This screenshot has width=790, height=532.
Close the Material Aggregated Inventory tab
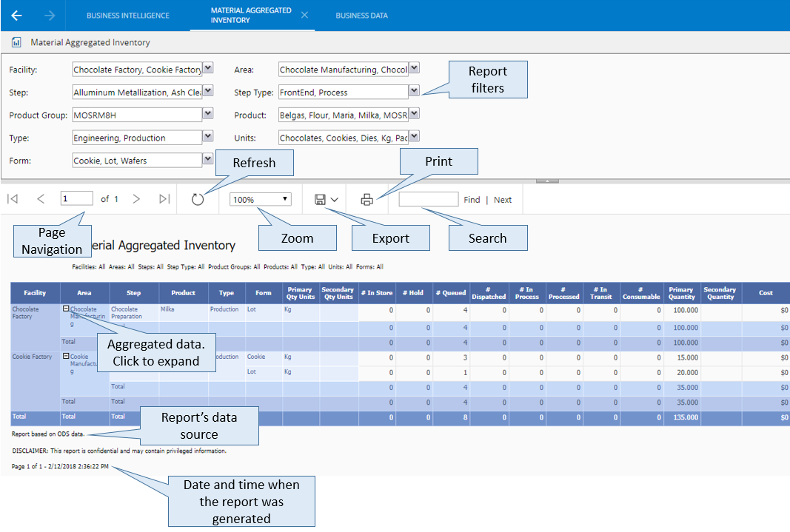304,16
